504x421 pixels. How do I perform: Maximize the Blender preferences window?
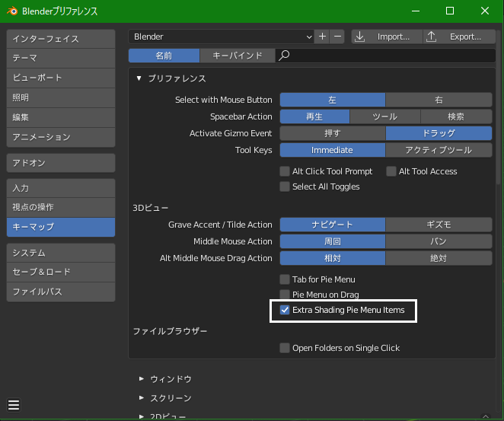click(x=450, y=11)
